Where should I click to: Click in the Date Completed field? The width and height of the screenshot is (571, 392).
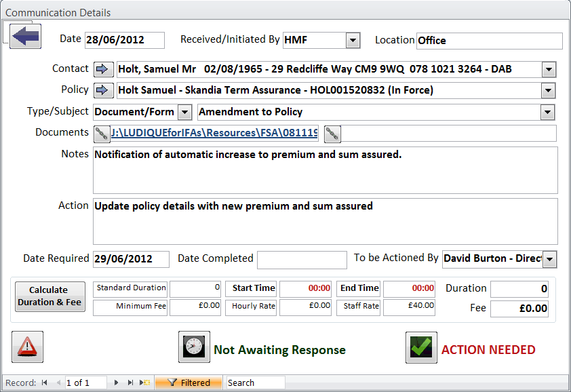coord(302,259)
